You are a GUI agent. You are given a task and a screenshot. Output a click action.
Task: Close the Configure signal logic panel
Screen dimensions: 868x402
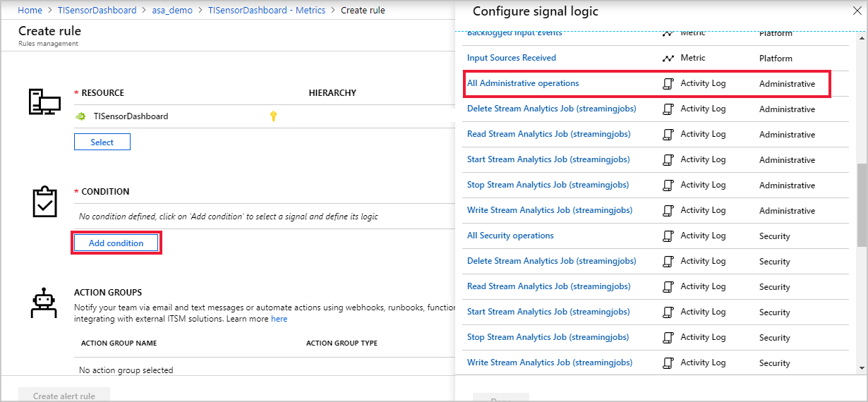click(857, 11)
